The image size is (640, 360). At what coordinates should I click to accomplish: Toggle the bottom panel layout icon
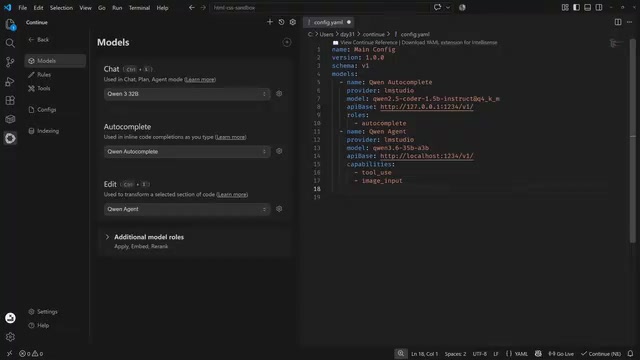587,7
